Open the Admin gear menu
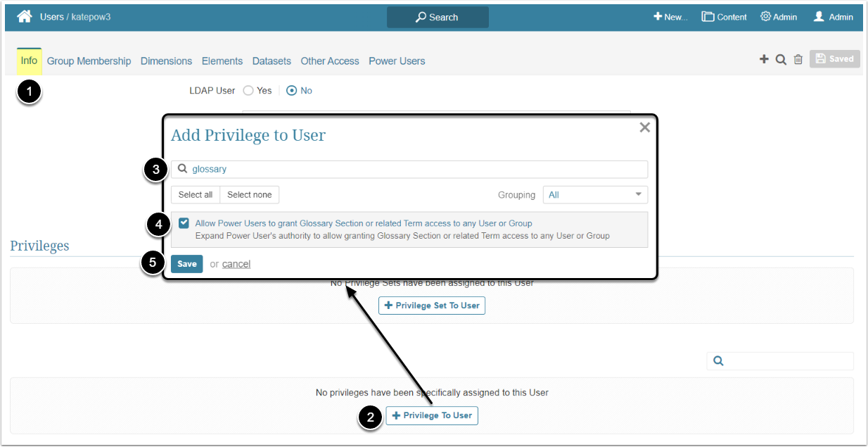Image resolution: width=868 pixels, height=447 pixels. click(x=778, y=17)
